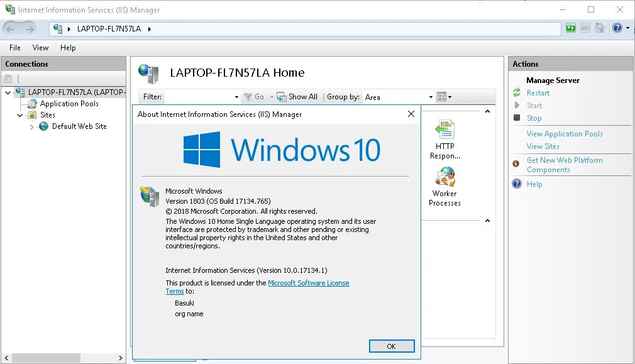Click the Connections scrollbar right arrow
This screenshot has width=635, height=364.
pyautogui.click(x=120, y=358)
